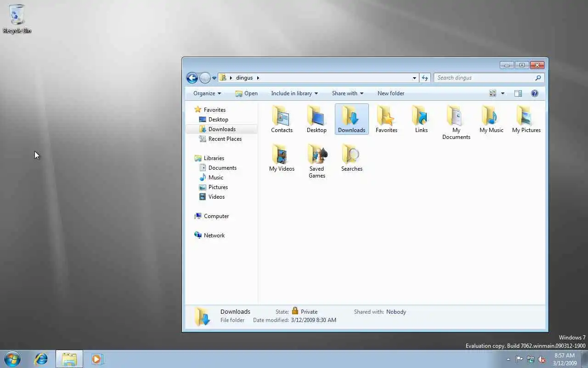Click the Back navigation arrow
This screenshot has height=368, width=588.
[192, 78]
